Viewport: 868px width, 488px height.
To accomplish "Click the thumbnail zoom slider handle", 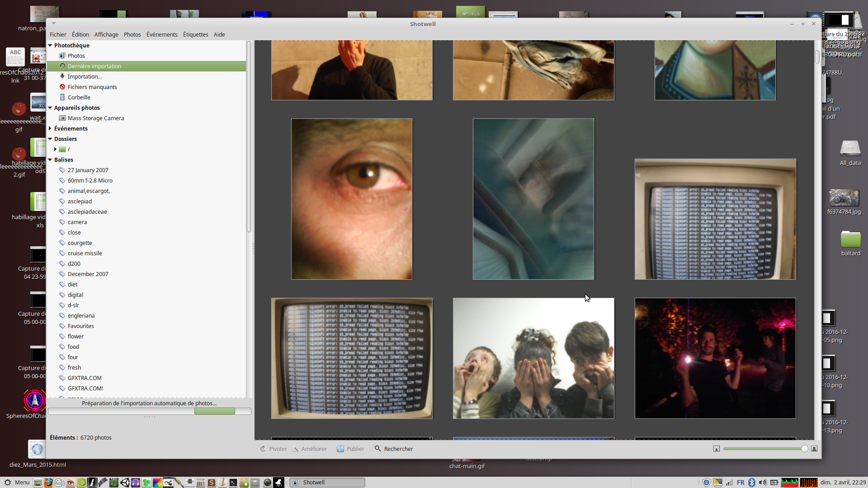I will tap(804, 449).
